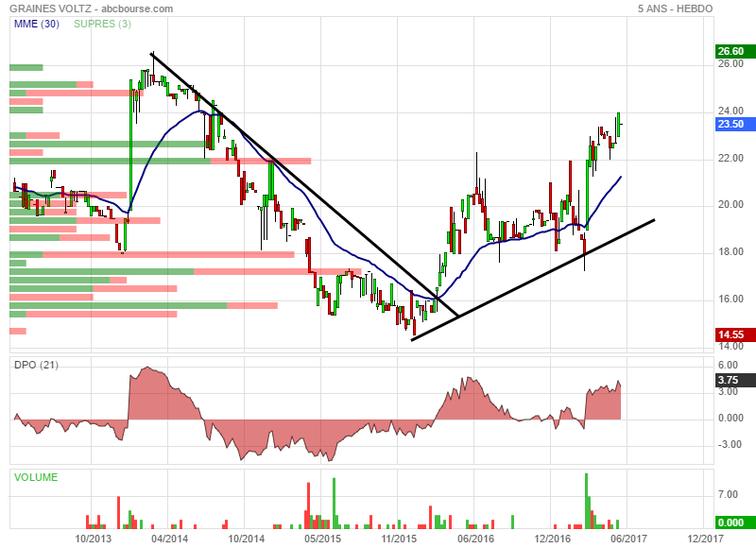
Task: Click the 11/2015 date label
Action: coord(399,539)
